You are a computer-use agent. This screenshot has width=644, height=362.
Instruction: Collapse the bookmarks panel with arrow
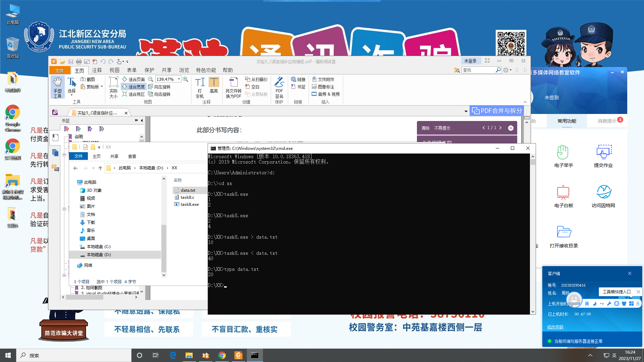pos(142,120)
